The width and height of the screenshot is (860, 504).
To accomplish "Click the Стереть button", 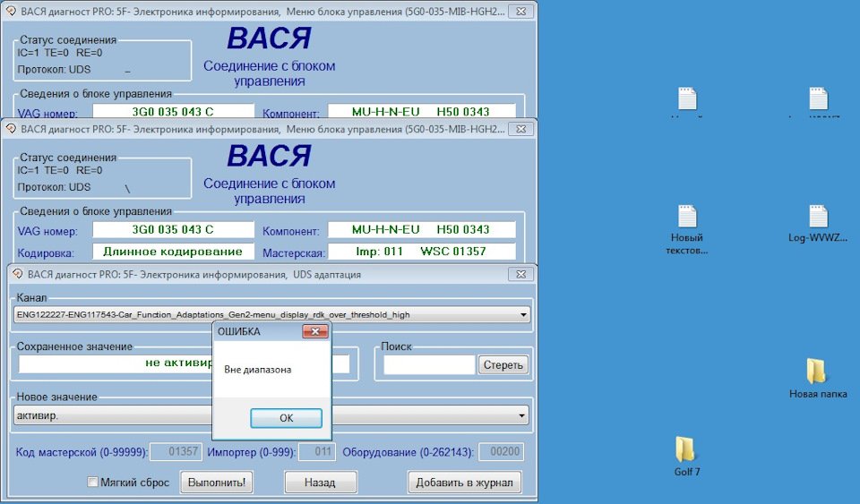I will [x=503, y=365].
